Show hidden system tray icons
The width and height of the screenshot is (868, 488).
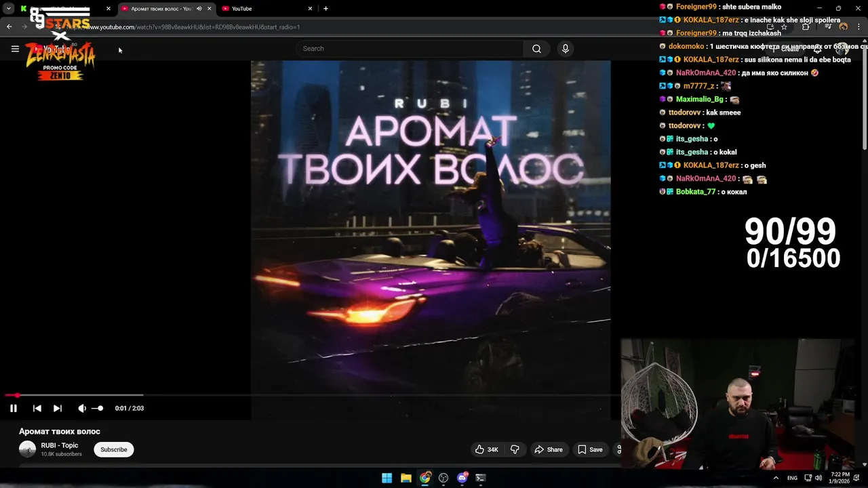click(776, 478)
